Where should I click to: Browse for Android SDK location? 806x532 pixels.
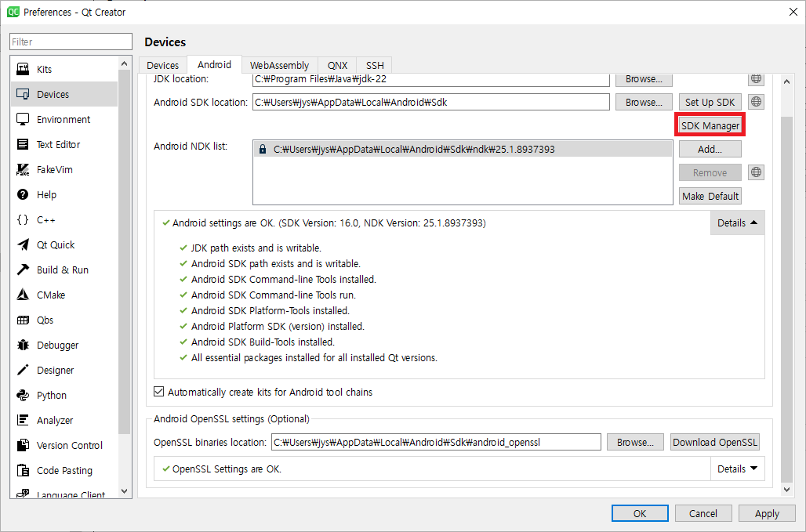tap(644, 102)
